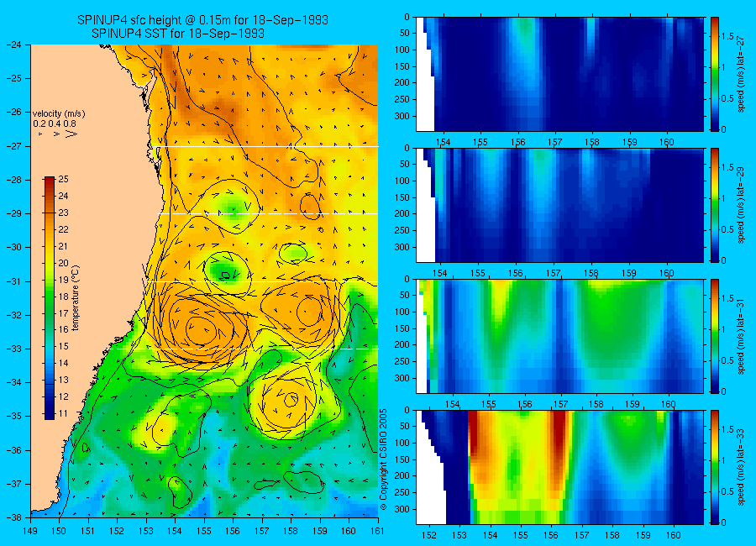Click the subtitle 'SPINUP4 SST for 18-Sep-1993'
Image resolution: width=756 pixels, height=546 pixels.
178,34
